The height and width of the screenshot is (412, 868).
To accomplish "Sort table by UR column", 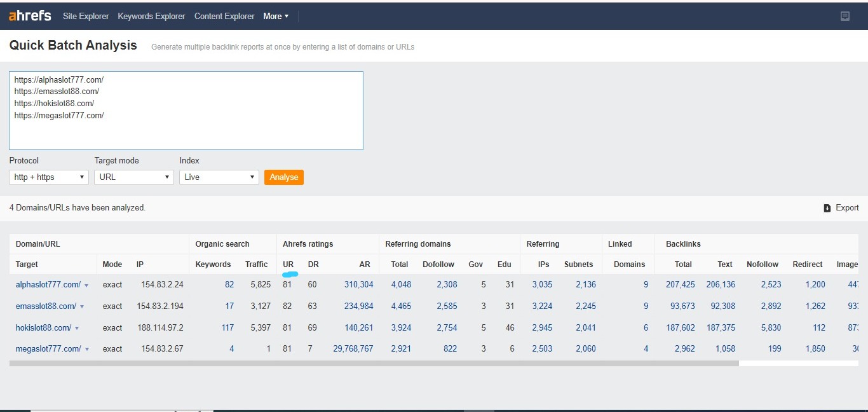I will coord(288,264).
